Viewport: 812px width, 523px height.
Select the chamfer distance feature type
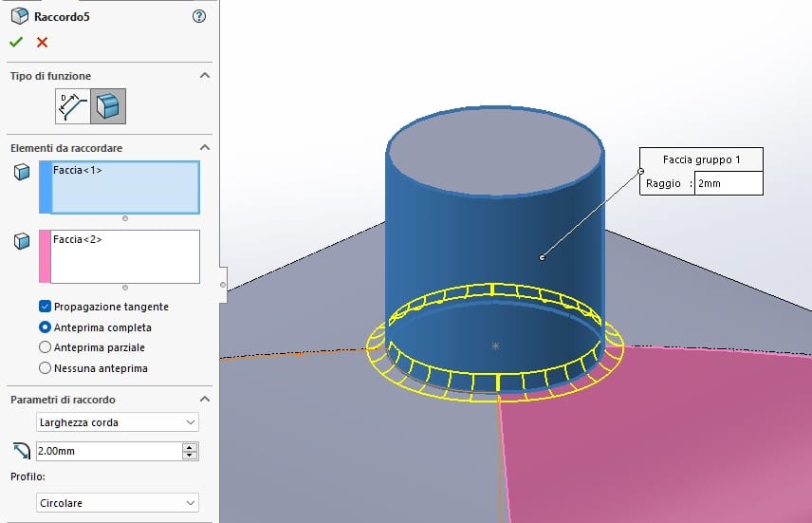(x=72, y=106)
